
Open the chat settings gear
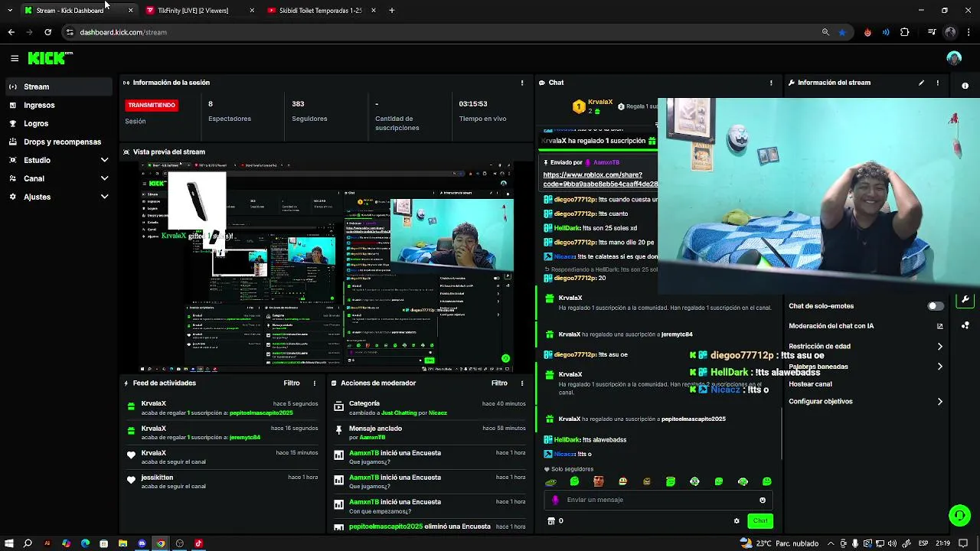[x=737, y=521]
